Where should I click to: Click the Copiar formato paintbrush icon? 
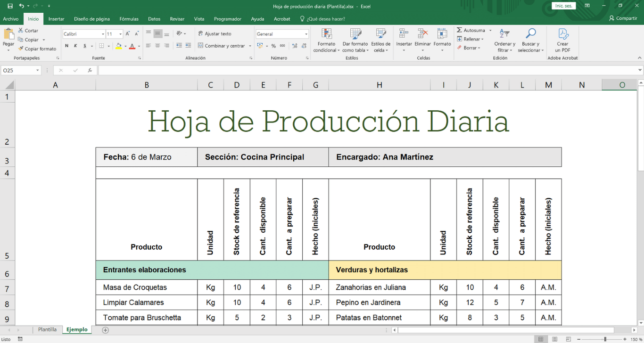[21, 49]
